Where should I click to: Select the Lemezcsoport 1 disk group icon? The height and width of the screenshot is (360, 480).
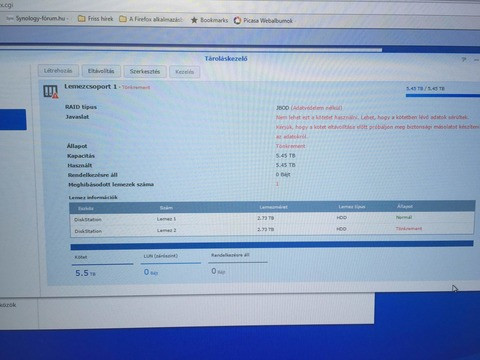[51, 91]
